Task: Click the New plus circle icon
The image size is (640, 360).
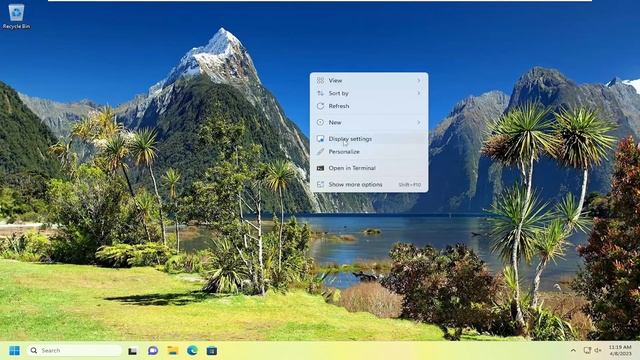Action: pos(320,122)
